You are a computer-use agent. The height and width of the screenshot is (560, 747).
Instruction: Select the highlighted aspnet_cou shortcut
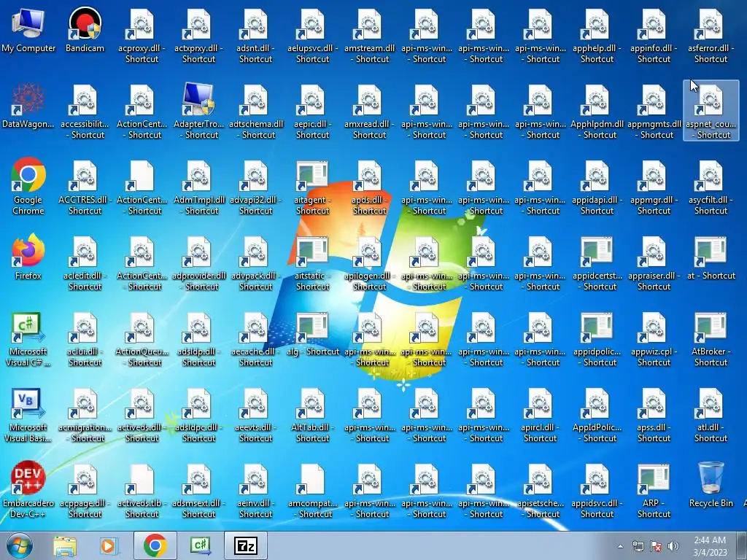pyautogui.click(x=711, y=111)
